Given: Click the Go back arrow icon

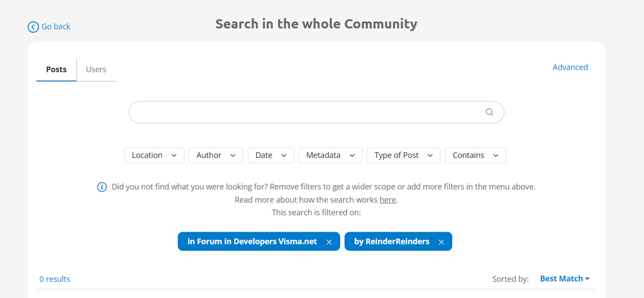Looking at the screenshot, I should [x=33, y=27].
